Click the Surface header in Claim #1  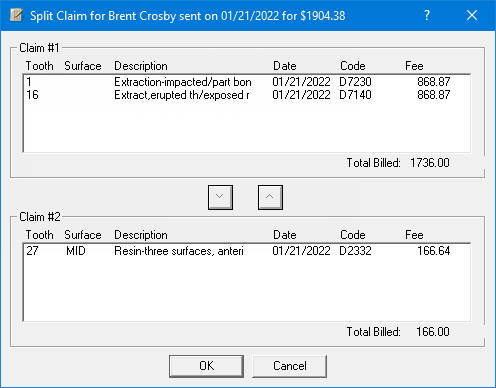[x=83, y=66]
